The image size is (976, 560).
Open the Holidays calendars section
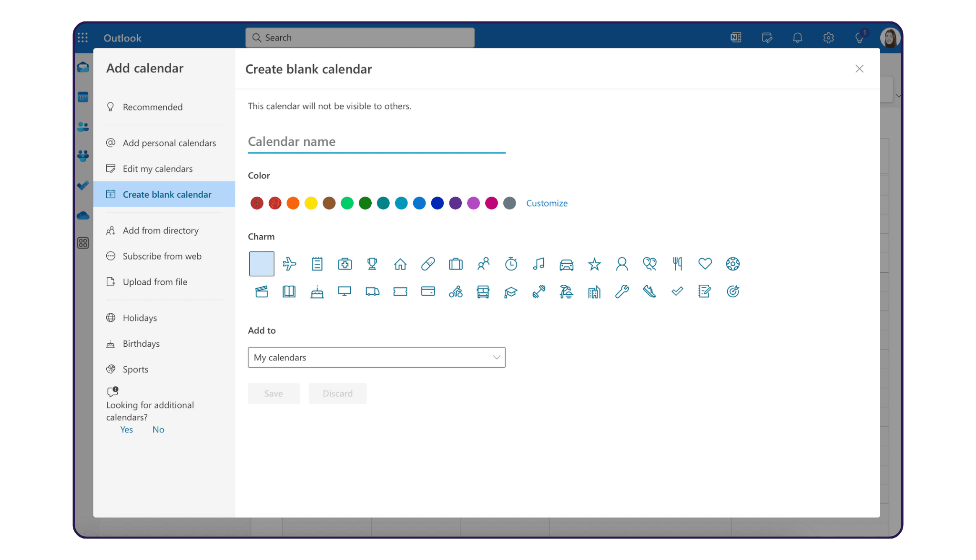click(164, 318)
